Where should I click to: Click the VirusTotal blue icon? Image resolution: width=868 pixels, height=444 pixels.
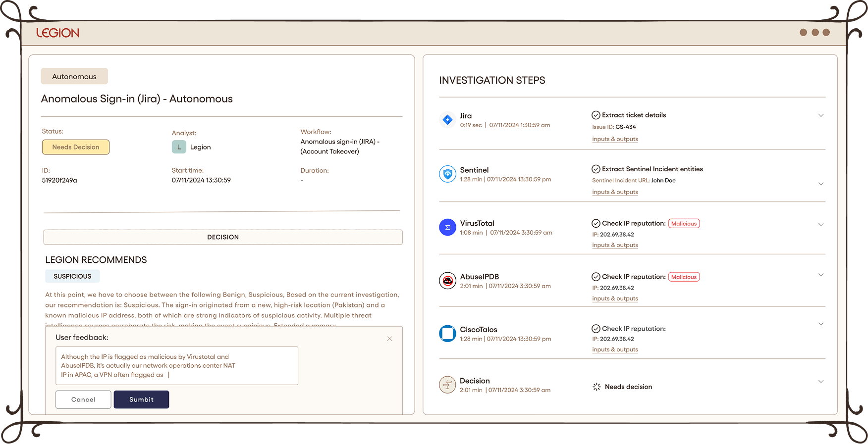(447, 227)
